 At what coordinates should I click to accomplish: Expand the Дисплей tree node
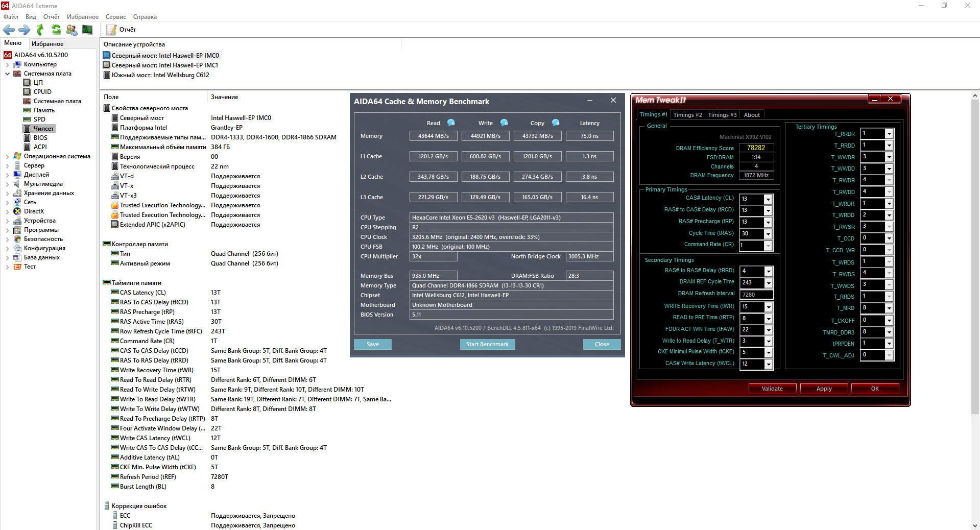click(7, 175)
